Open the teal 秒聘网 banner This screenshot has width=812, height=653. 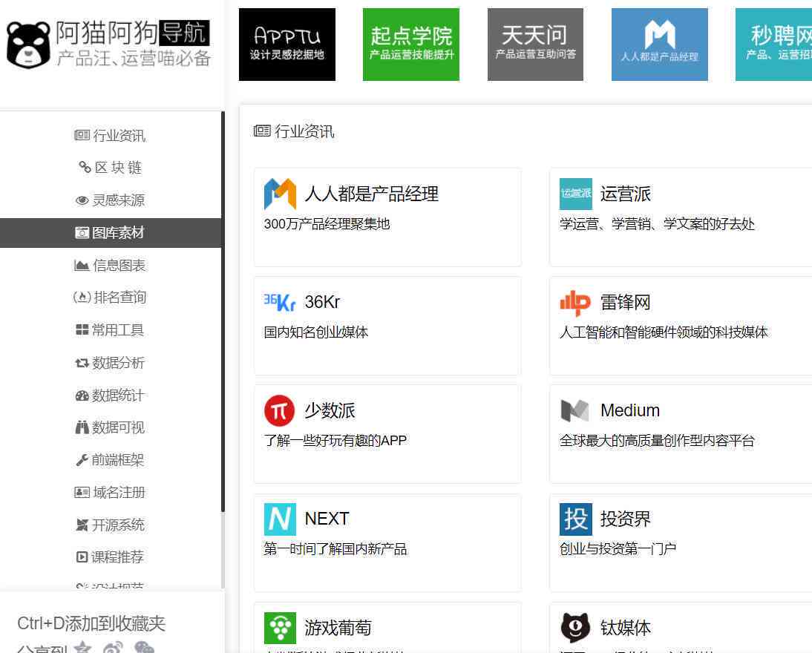773,45
